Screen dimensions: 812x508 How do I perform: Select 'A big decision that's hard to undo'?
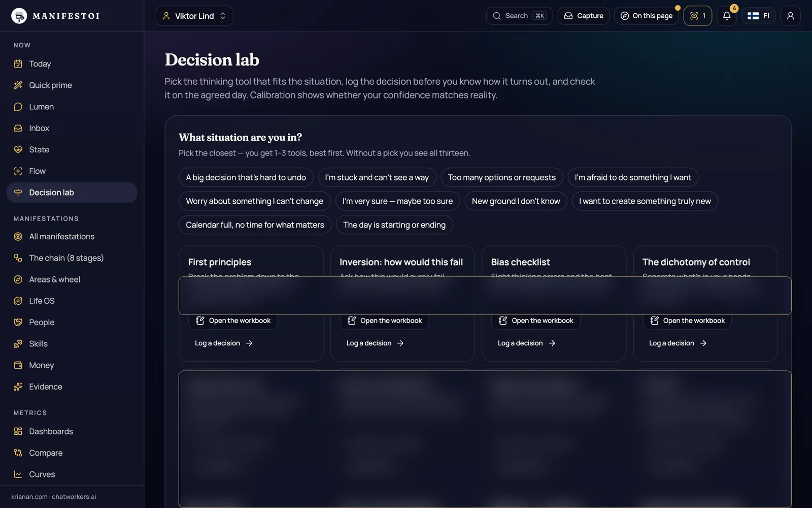246,177
